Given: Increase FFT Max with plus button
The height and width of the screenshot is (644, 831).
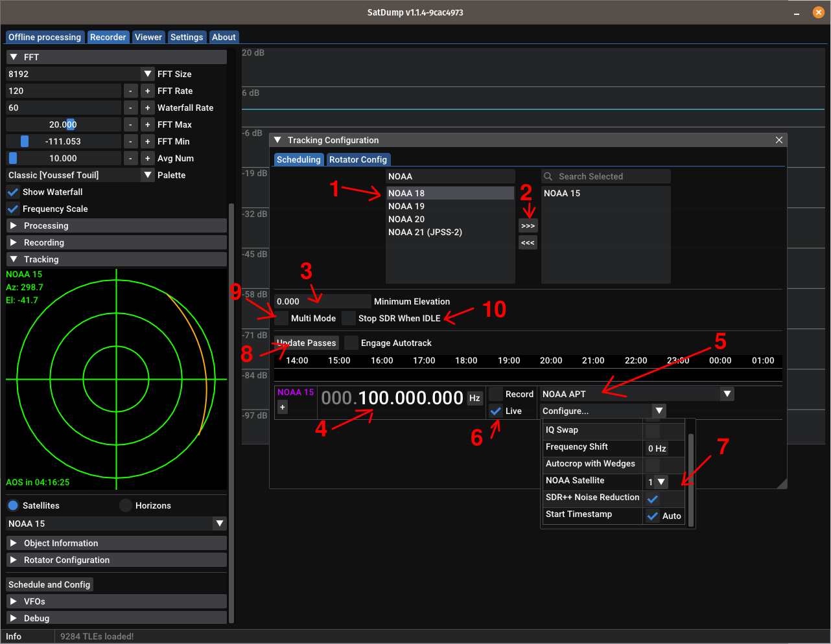Looking at the screenshot, I should pos(148,124).
